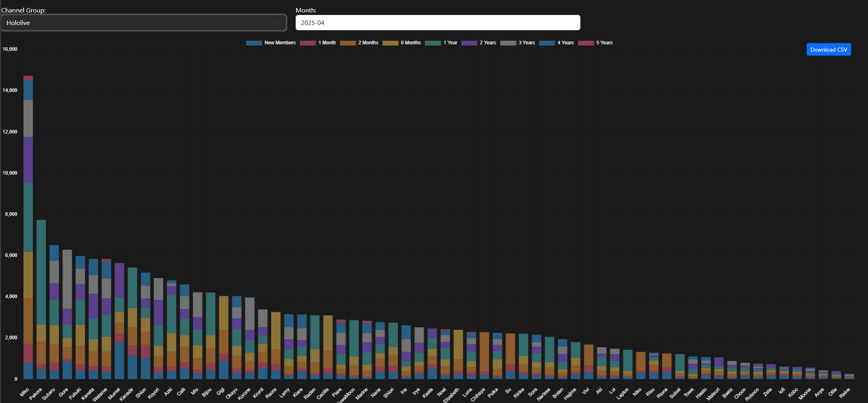Viewport: 868px width, 403px height.
Task: Select Pekora's bar in the chart
Action: (x=41, y=298)
